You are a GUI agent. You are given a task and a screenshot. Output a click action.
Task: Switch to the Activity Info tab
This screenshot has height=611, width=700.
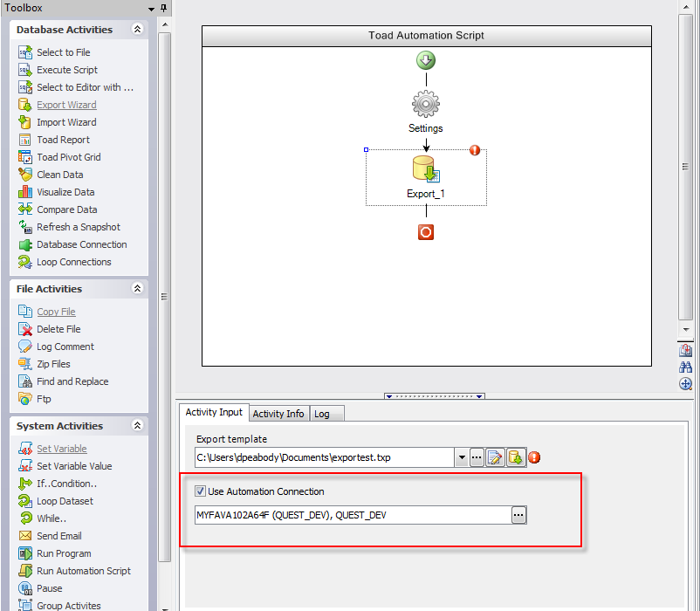pos(278,414)
